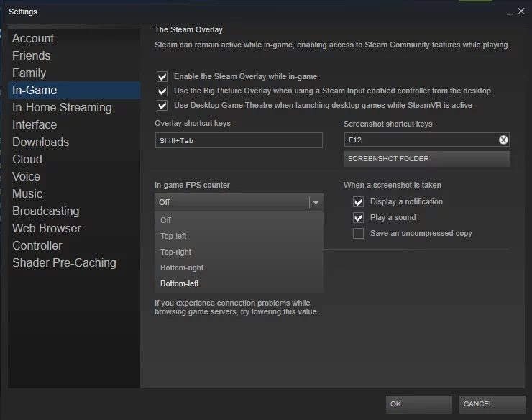Pick Bottom-left from FPS counter options
The width and height of the screenshot is (532, 420).
tap(180, 283)
